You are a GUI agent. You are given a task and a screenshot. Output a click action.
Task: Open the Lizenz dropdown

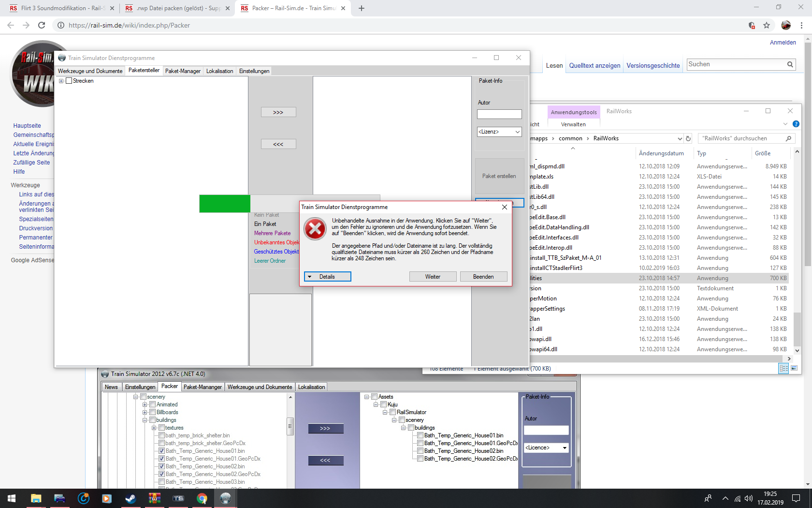(499, 132)
